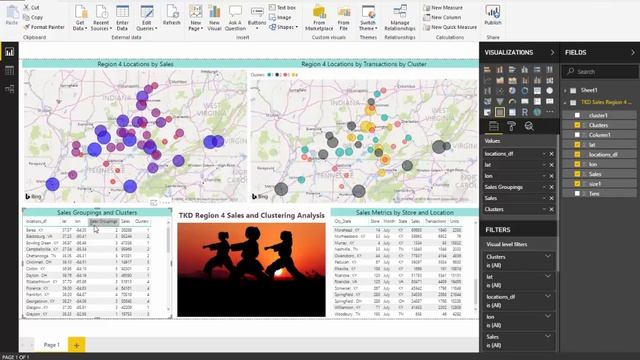Check the Tens field

pos(577,193)
